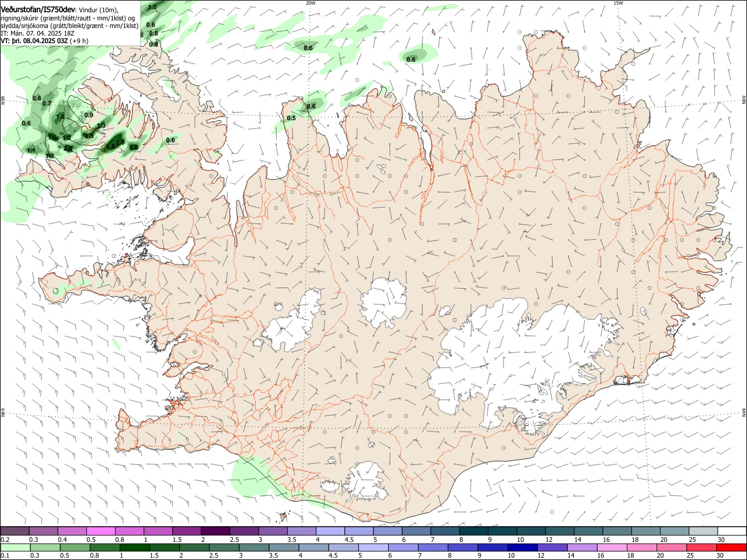Pick the light lavender swatch labeled 4, upper row

[330, 531]
